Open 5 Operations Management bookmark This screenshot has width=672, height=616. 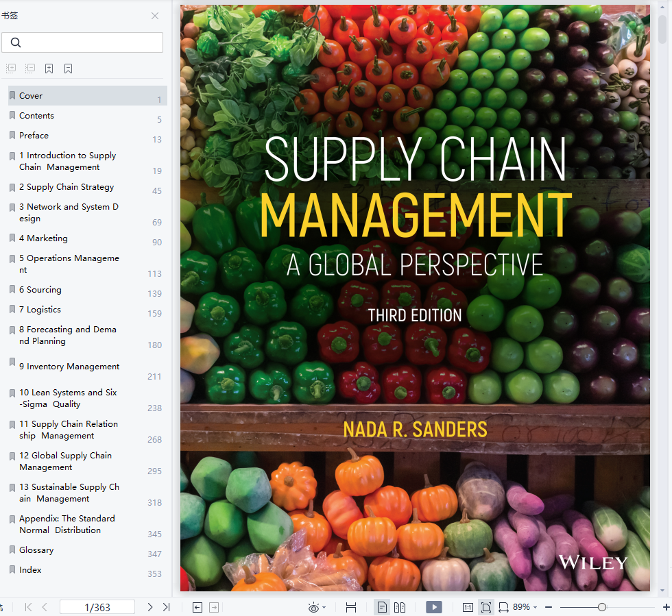tap(88, 264)
